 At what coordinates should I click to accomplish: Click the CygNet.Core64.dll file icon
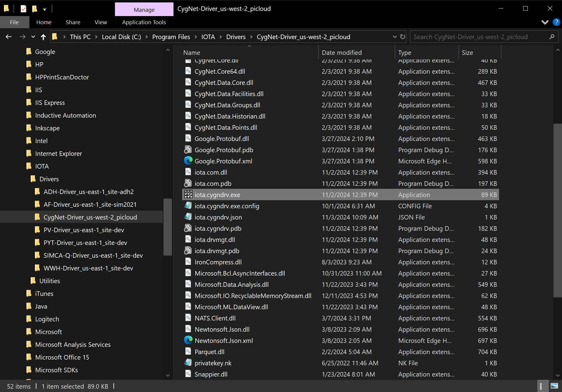(188, 71)
